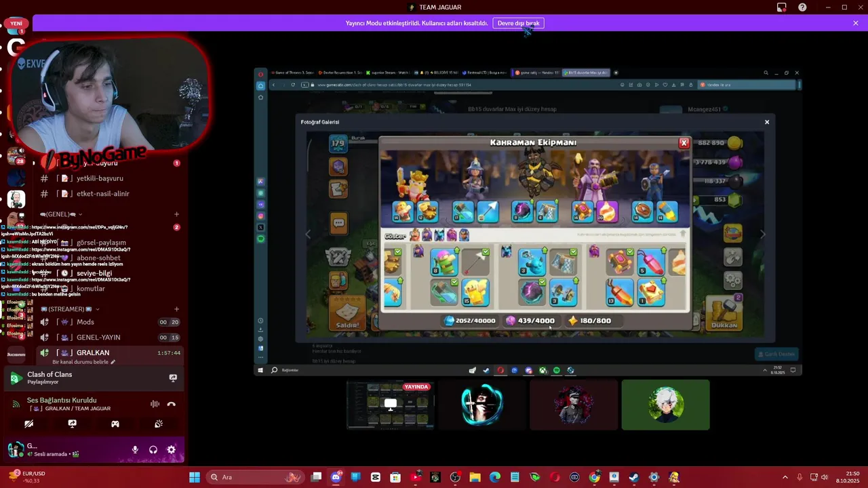This screenshot has width=868, height=488.
Task: Toggle the camera in voice controls
Action: (28, 424)
